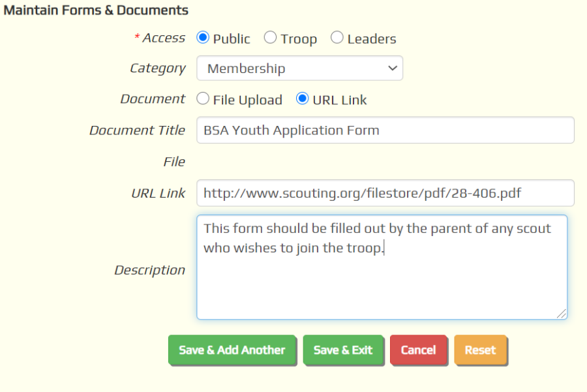Screen dimensions: 587x392
Task: Switch document type to File Upload
Action: (x=203, y=98)
